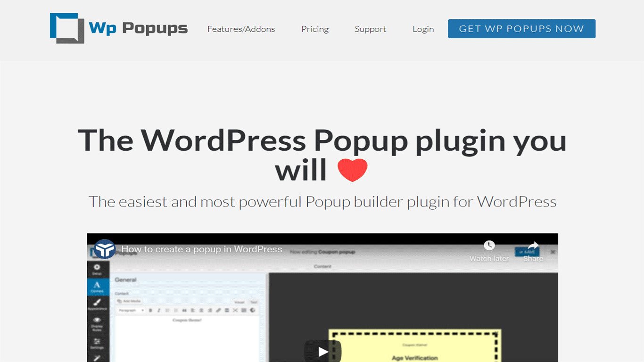The height and width of the screenshot is (362, 644).
Task: Select the Settings icon in the popup builder sidebar
Action: point(97,341)
